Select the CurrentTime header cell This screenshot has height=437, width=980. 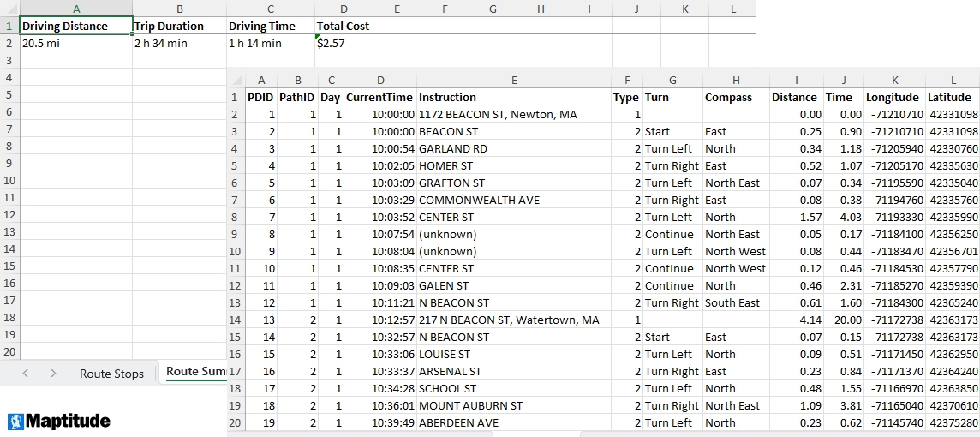click(x=380, y=97)
